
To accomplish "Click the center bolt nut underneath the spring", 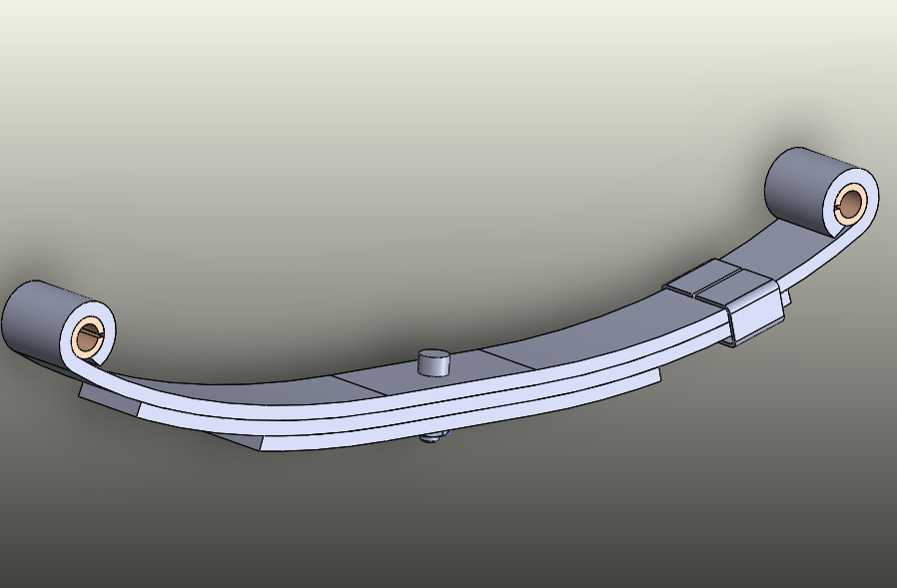I will pyautogui.click(x=432, y=438).
